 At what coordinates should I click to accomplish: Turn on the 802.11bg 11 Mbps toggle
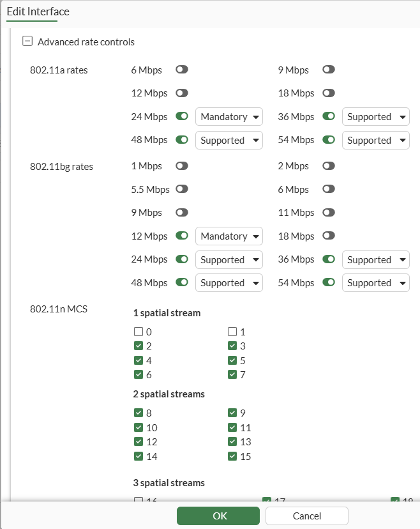point(329,213)
